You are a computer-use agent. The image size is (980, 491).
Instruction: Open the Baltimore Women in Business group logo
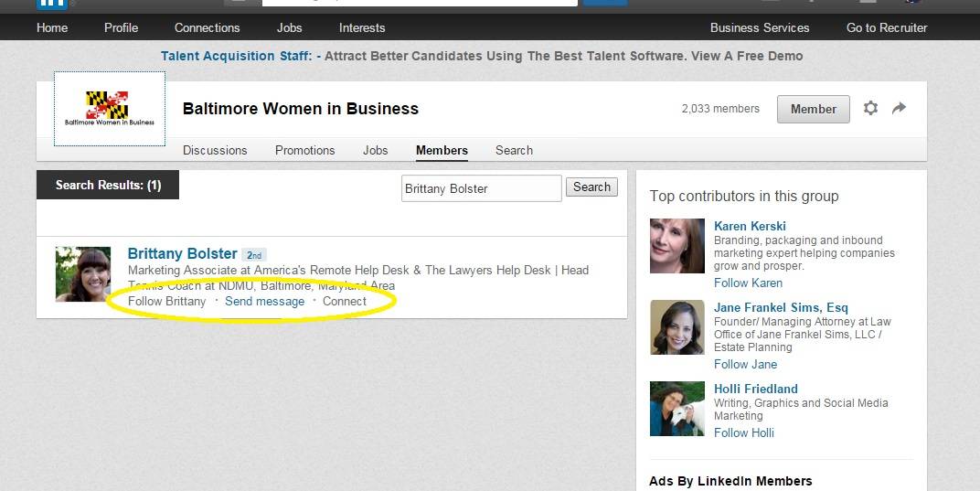point(110,109)
